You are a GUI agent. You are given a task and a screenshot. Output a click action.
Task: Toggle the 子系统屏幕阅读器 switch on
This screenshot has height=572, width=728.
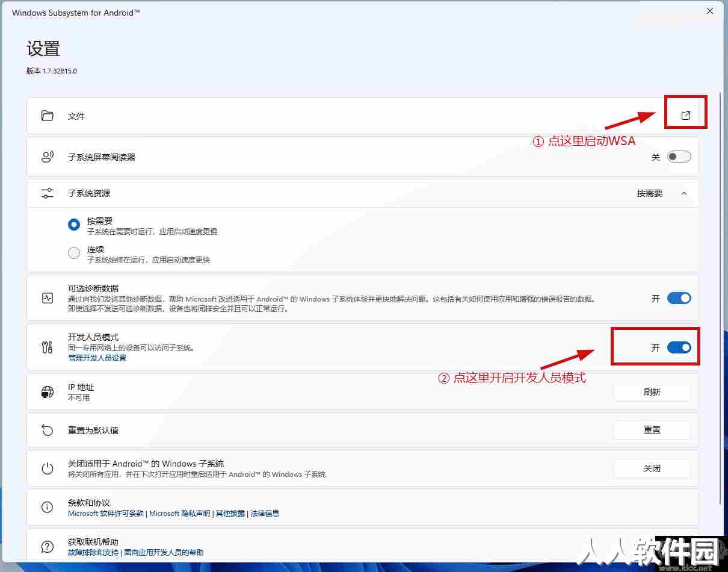679,157
